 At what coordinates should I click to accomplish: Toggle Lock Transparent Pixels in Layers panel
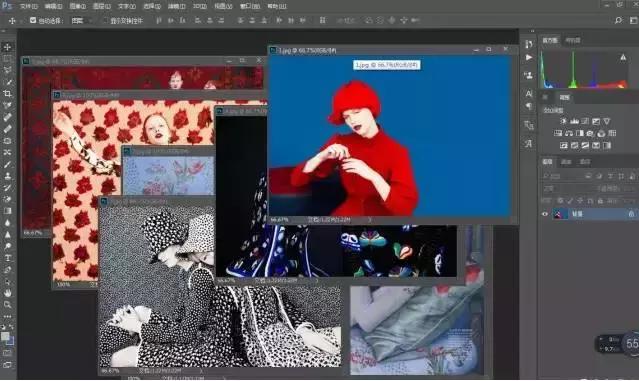point(560,201)
